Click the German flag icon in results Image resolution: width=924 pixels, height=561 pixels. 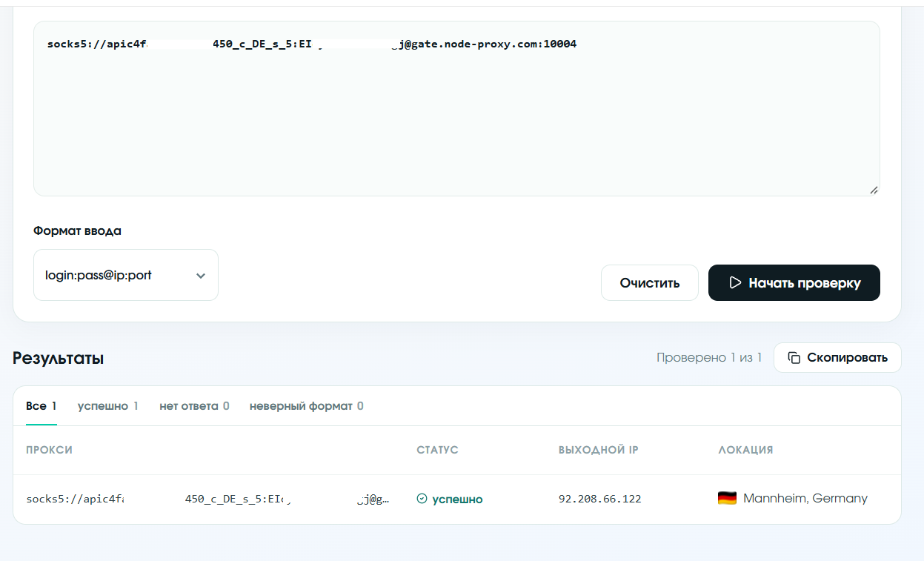[x=727, y=498]
